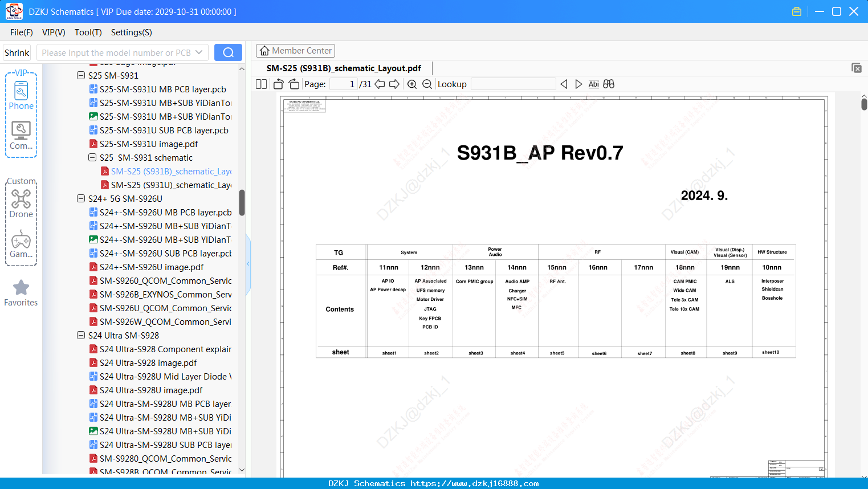Close the open PDF document tab

[x=857, y=68]
